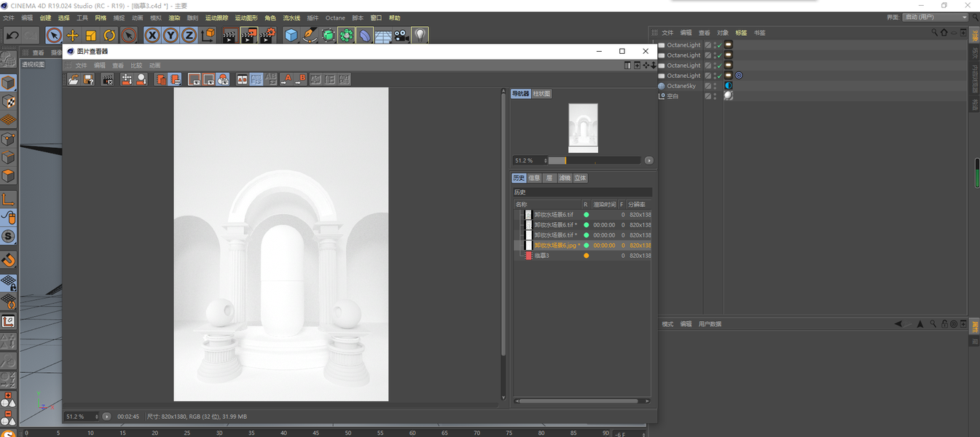Toggle the Z axis lock

(x=189, y=35)
